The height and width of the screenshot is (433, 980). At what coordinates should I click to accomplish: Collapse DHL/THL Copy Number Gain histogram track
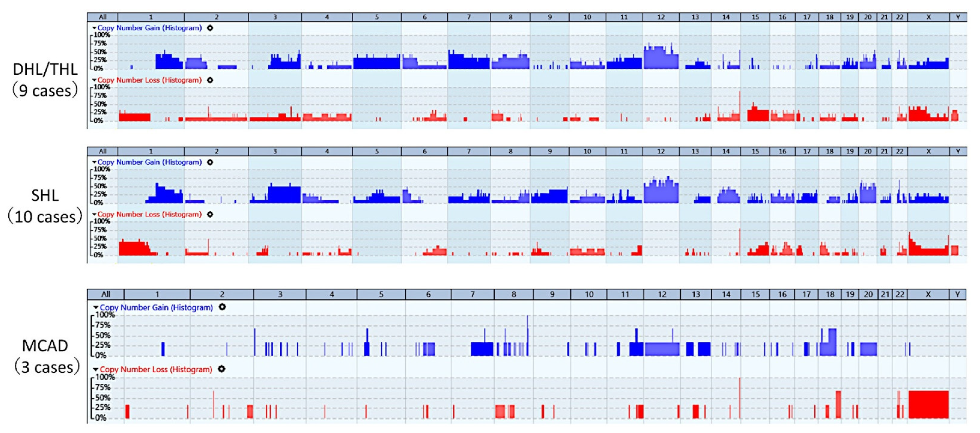pos(94,28)
